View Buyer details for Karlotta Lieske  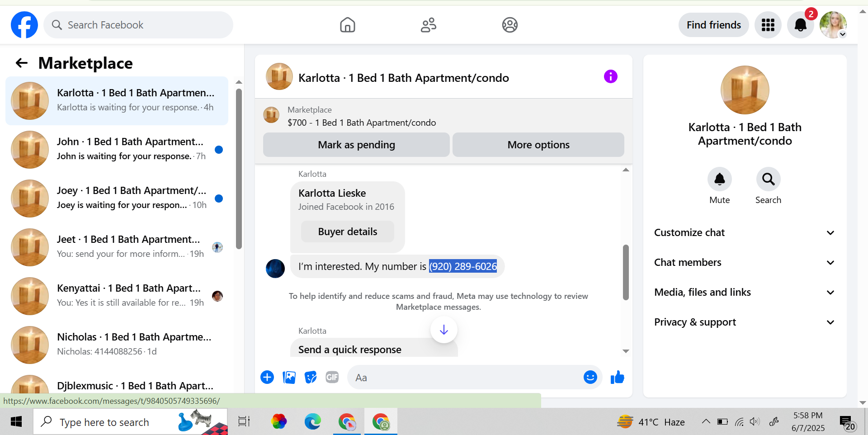point(348,232)
